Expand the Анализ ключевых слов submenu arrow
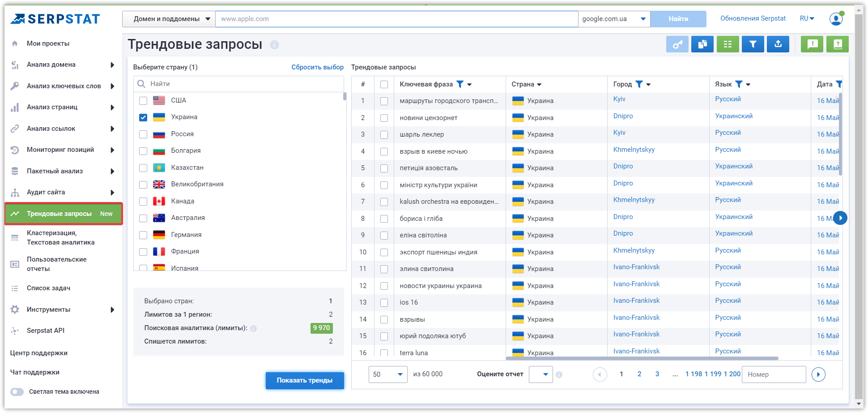Screen dimensions: 868x413 (x=112, y=86)
